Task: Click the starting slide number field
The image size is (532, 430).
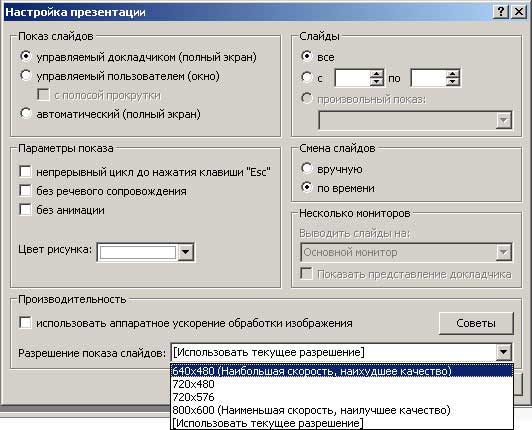Action: [353, 78]
